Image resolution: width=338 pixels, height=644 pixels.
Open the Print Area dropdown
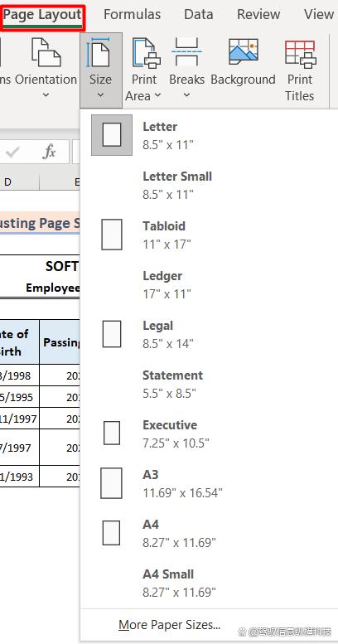(143, 69)
